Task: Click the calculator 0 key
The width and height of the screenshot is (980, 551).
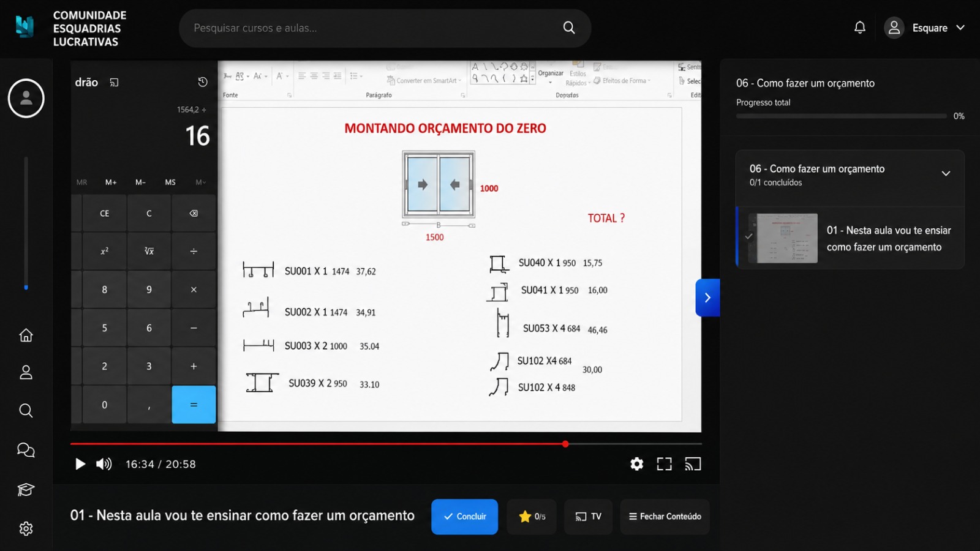Action: [x=105, y=405]
